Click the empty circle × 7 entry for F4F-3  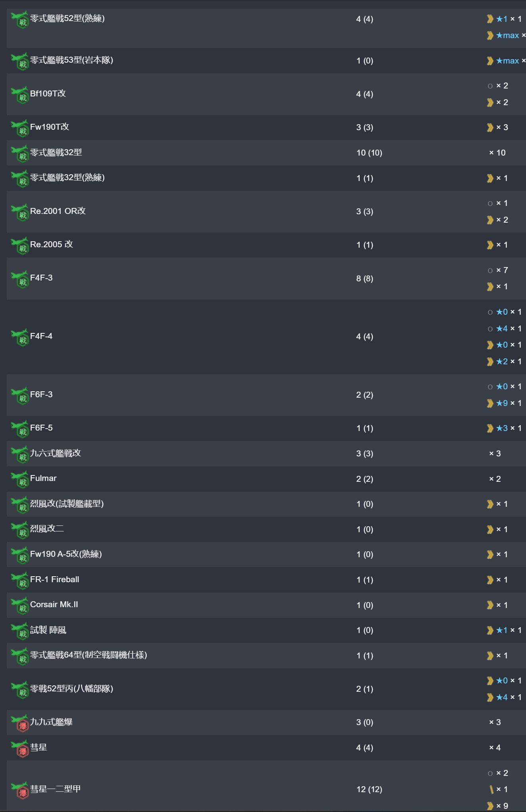498,270
